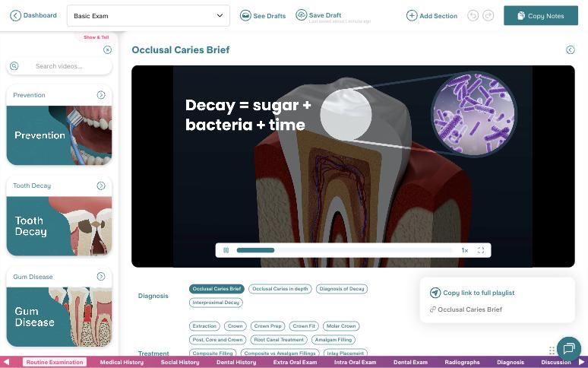
Task: Select the Crown Prep video tag
Action: point(267,326)
